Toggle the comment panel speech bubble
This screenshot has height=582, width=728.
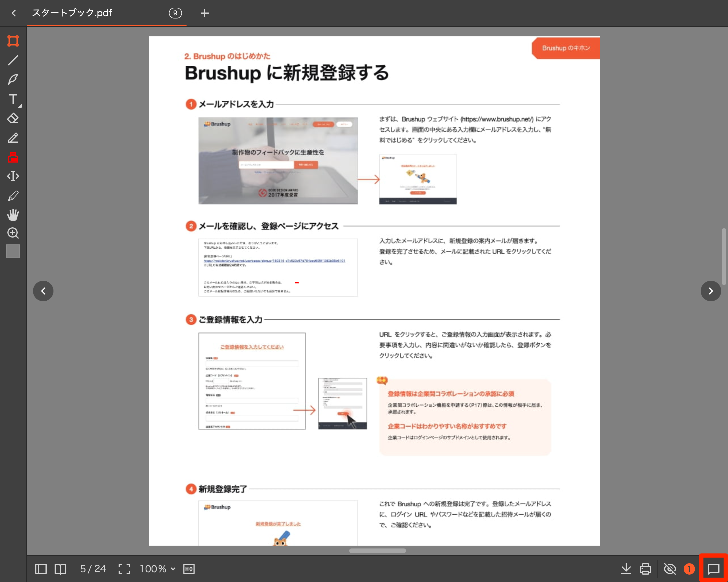(713, 569)
